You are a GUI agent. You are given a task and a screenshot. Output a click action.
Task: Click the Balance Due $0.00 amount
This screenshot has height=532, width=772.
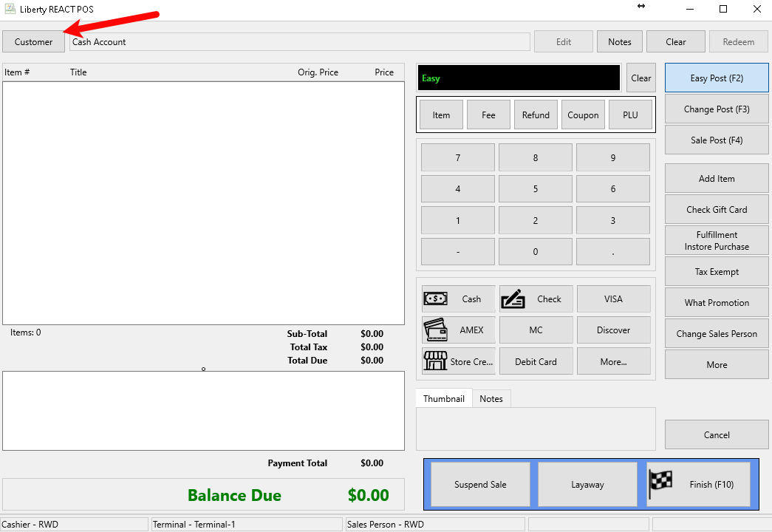(369, 495)
